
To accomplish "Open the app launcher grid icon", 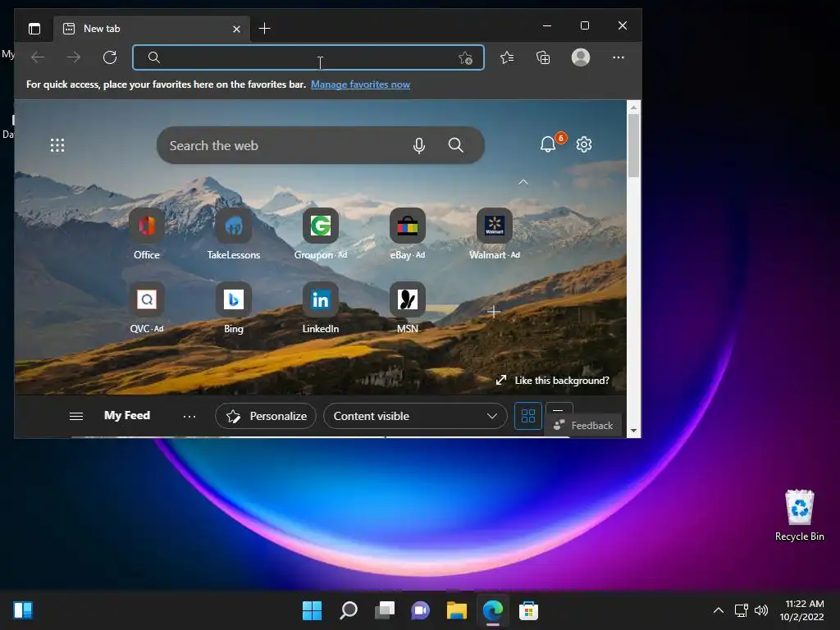I will (x=57, y=145).
